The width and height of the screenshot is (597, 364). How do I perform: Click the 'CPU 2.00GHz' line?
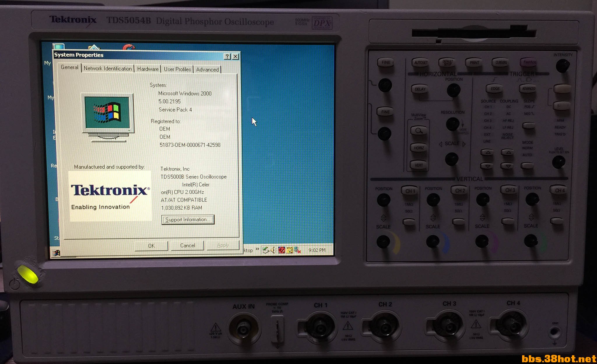pyautogui.click(x=182, y=192)
